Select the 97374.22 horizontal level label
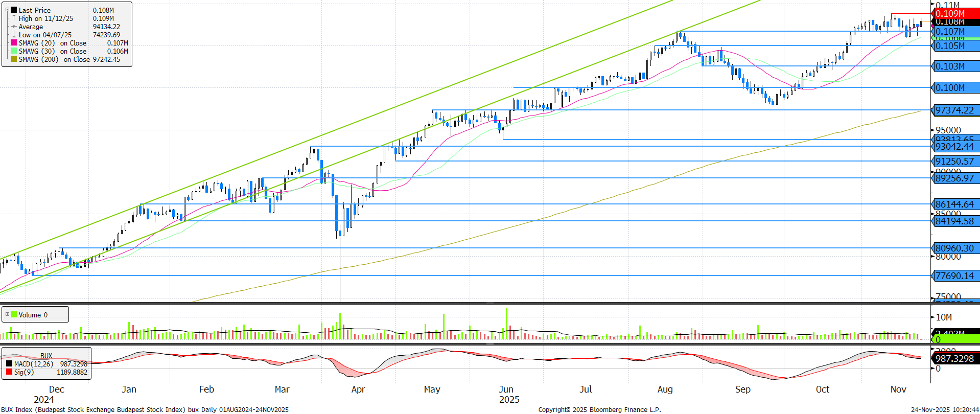 coord(953,110)
